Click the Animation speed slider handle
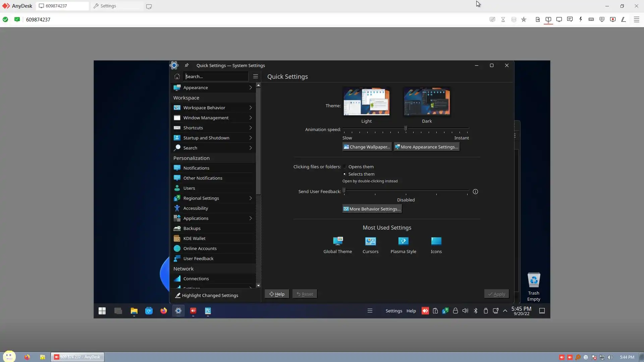 click(x=406, y=128)
